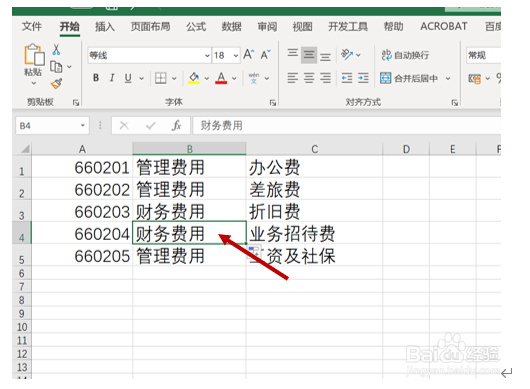Increase font size with larger A
The height and width of the screenshot is (389, 530).
(249, 54)
